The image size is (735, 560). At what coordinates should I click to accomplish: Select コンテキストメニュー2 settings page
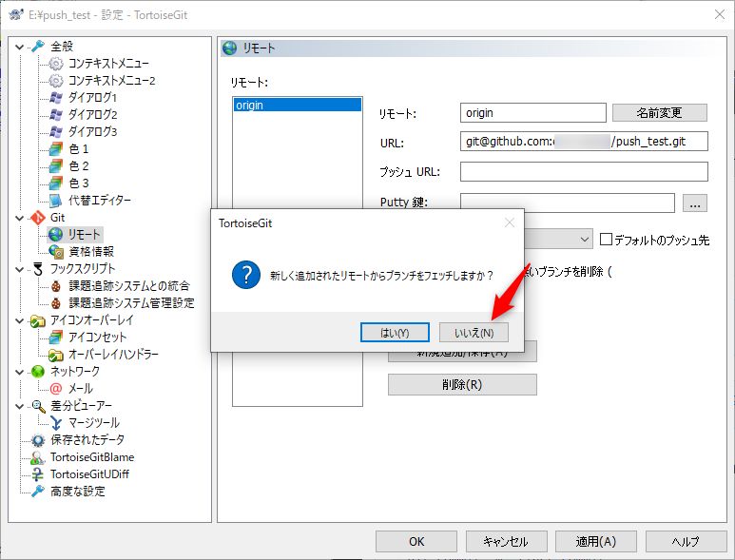pyautogui.click(x=112, y=81)
